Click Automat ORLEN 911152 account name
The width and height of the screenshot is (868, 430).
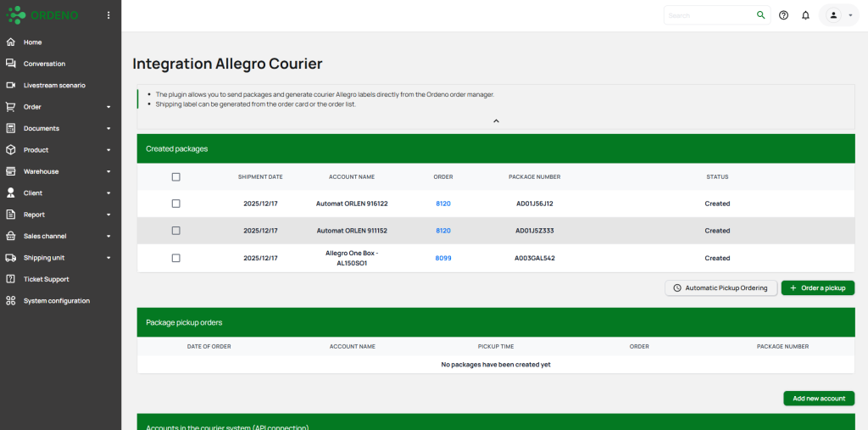352,231
